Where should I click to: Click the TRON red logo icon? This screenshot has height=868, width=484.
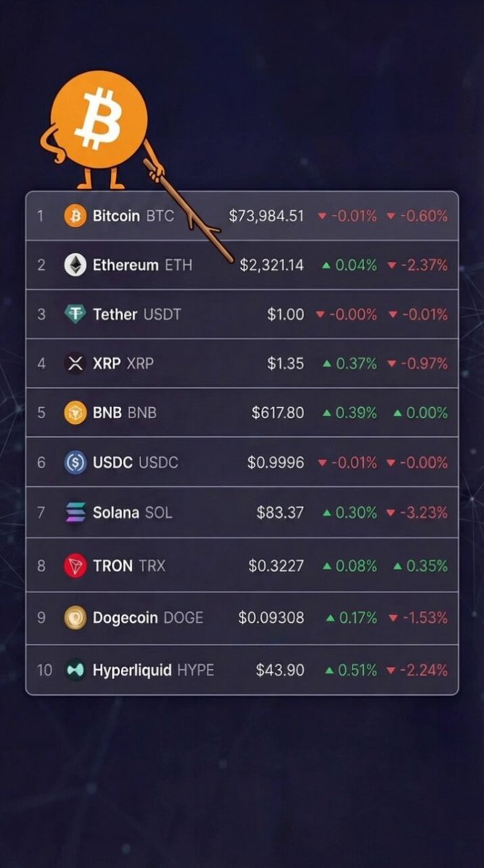[x=75, y=566]
